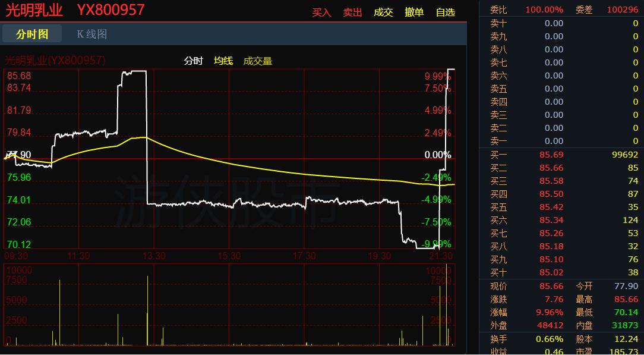Screen dimensions: 644x355
Task: Select the 买十 price 85.02
Action: 551,272
